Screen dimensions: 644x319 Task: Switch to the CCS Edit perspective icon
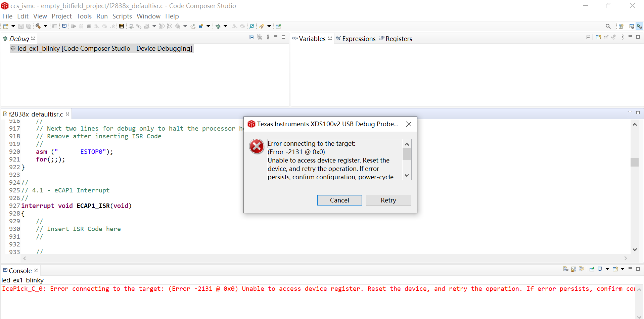[632, 26]
